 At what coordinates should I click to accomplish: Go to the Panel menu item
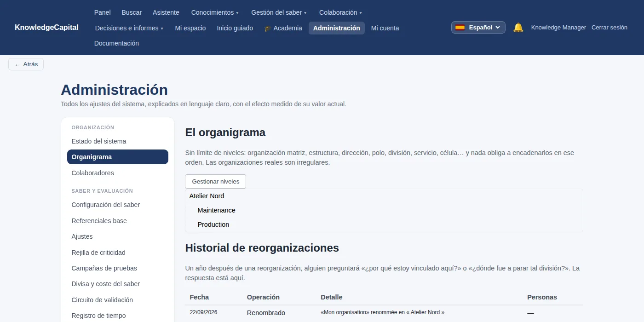(103, 12)
